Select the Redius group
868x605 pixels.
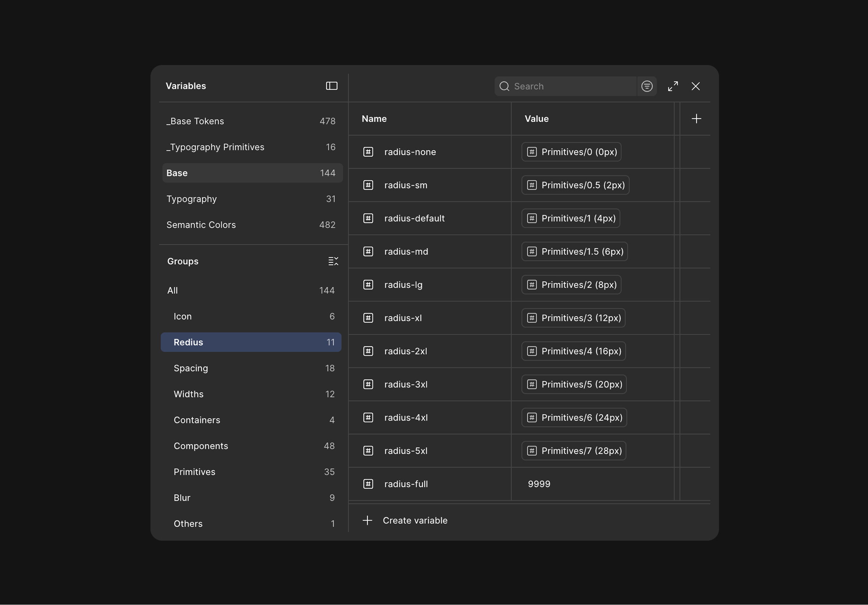(x=251, y=342)
